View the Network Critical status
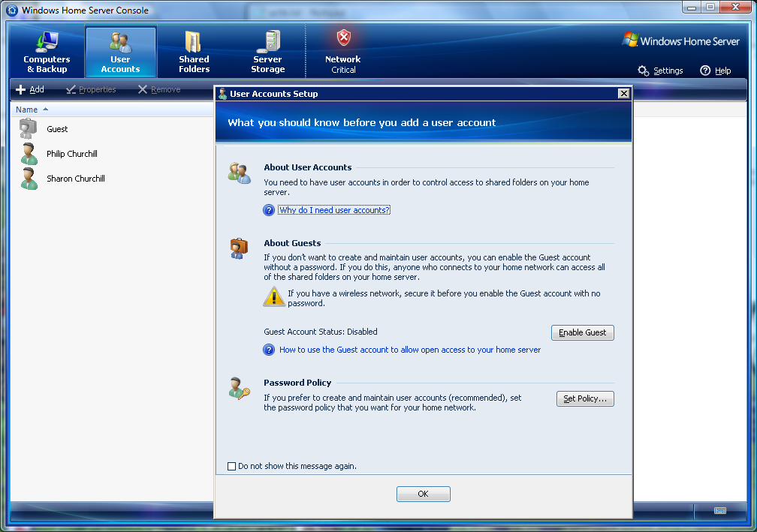Screen dimensions: 757x532 343,52
